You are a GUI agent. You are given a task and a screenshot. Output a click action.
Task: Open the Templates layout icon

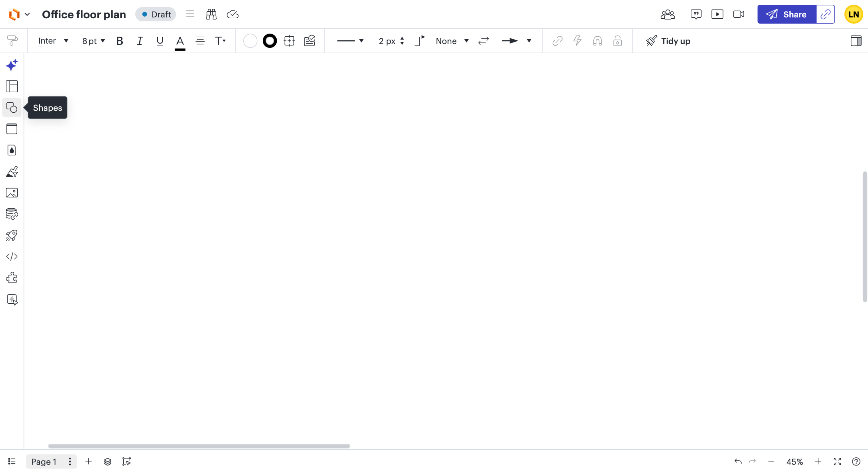12,87
